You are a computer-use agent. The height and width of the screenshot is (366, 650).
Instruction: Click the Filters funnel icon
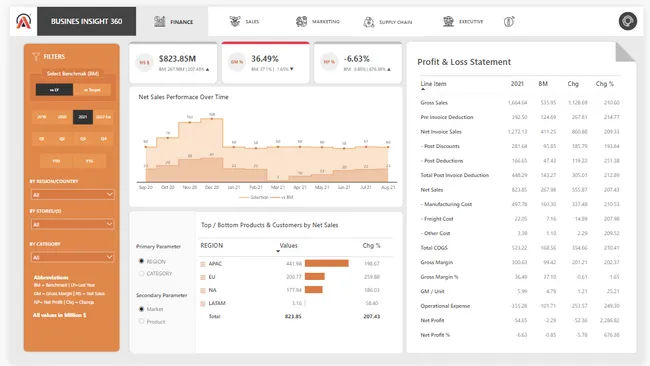[36, 57]
